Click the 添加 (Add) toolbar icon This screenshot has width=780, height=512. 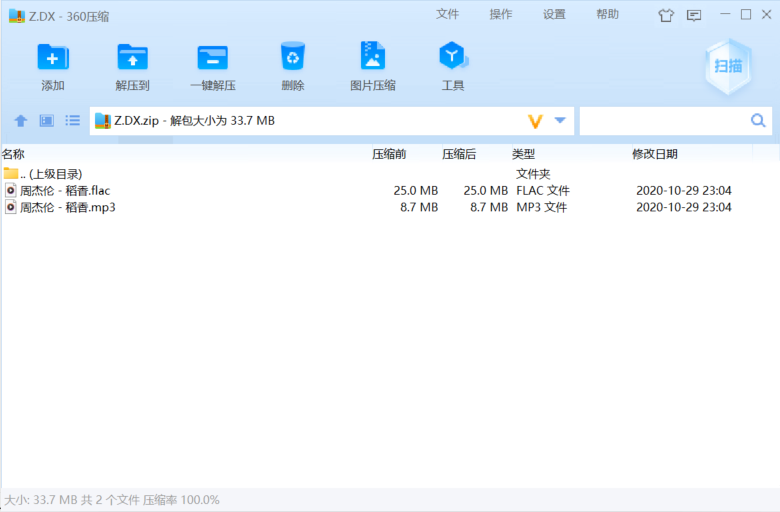pyautogui.click(x=53, y=57)
